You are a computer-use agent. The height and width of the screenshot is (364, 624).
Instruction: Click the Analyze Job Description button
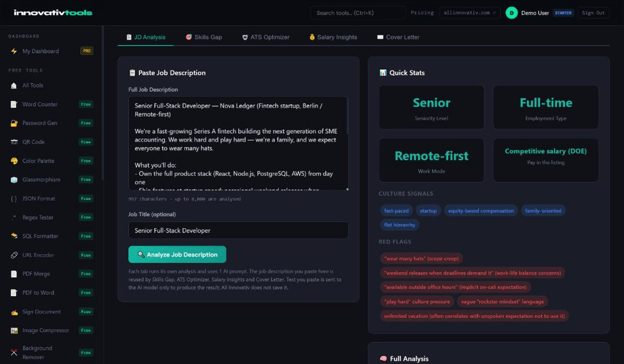pyautogui.click(x=177, y=255)
